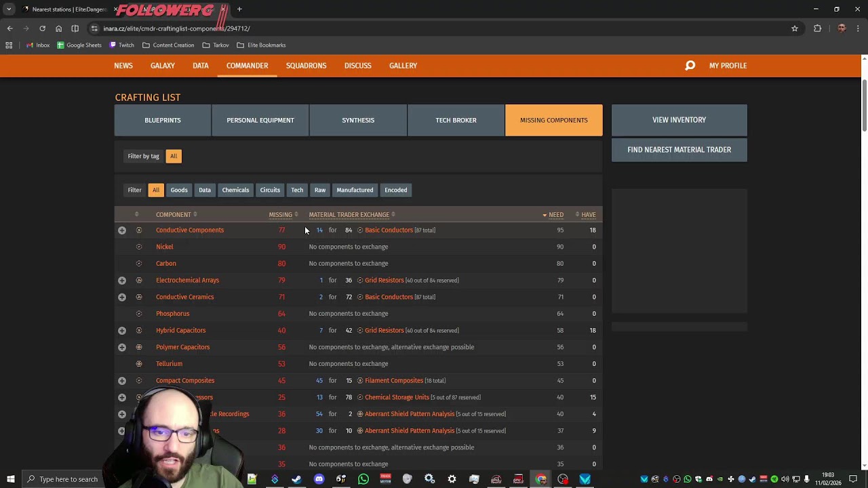Image resolution: width=868 pixels, height=488 pixels.
Task: Select the Tech filter chip
Action: click(297, 190)
